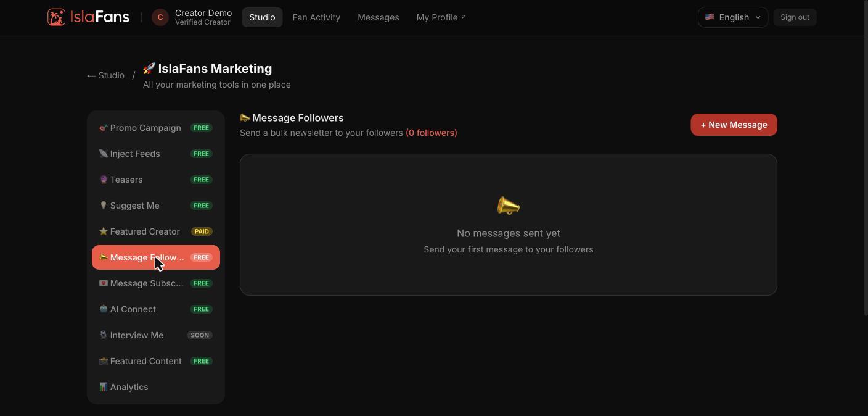
Task: Click the IslaFans brand name text
Action: [x=100, y=17]
